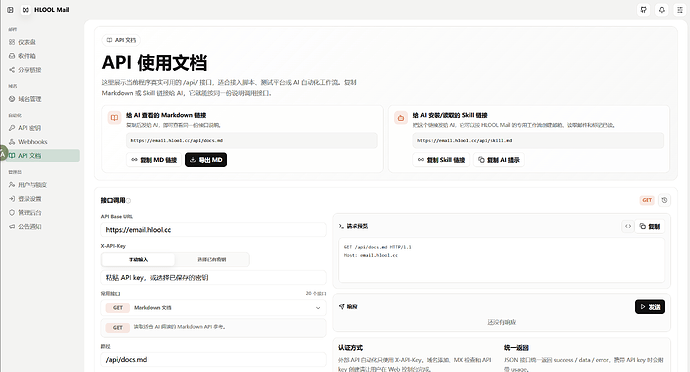Viewport: 690px width, 372px height.
Task: Click 复制 Skill 链接 button
Action: click(x=441, y=160)
